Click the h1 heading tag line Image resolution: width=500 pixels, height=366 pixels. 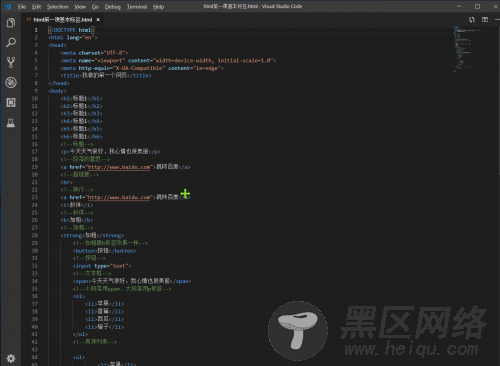pos(81,99)
